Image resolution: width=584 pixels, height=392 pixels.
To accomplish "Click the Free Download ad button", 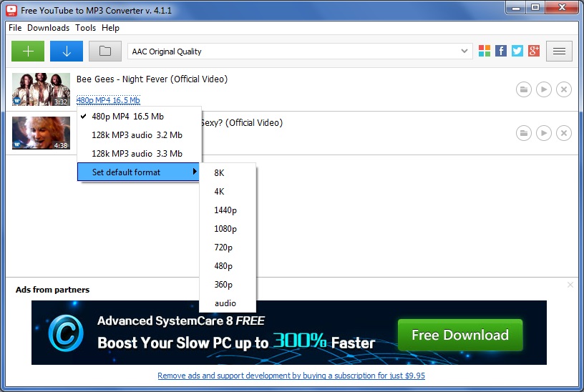I will pos(459,335).
